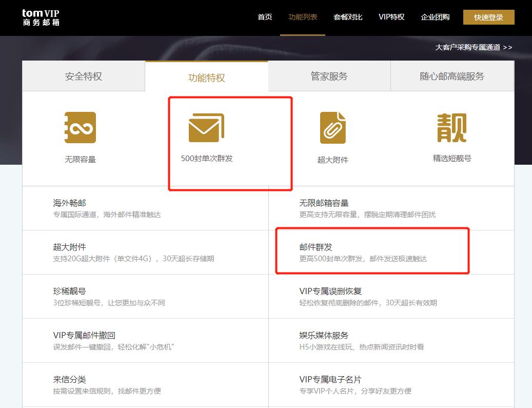
Task: Open the 随心邮高端服务 tab
Action: pos(452,75)
